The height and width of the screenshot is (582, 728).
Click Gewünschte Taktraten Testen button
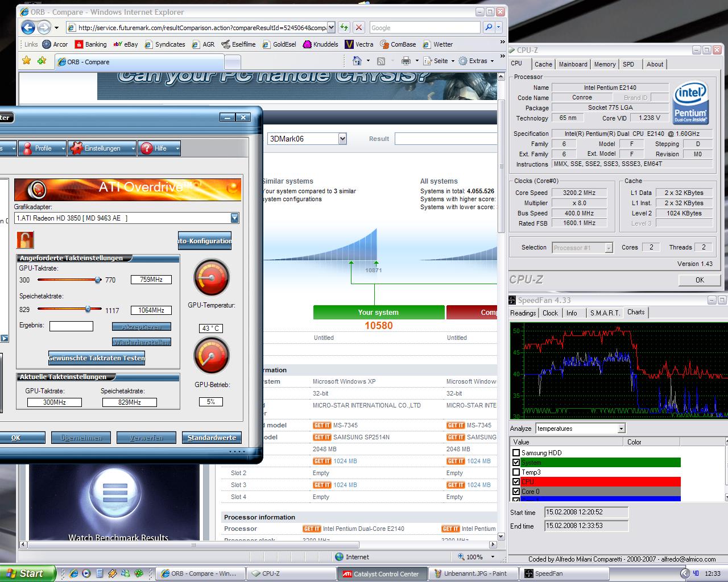97,358
